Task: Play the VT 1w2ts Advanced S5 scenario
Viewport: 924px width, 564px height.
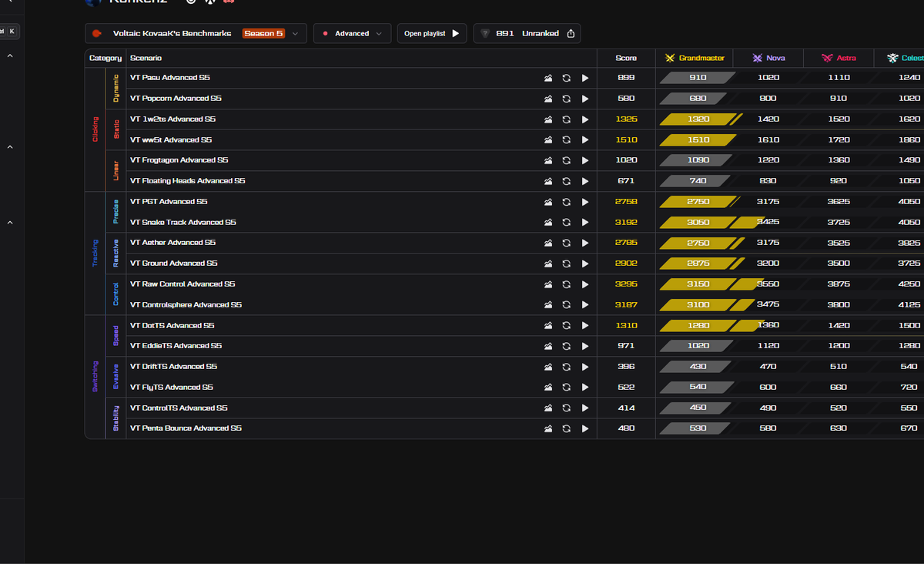Action: coord(585,119)
